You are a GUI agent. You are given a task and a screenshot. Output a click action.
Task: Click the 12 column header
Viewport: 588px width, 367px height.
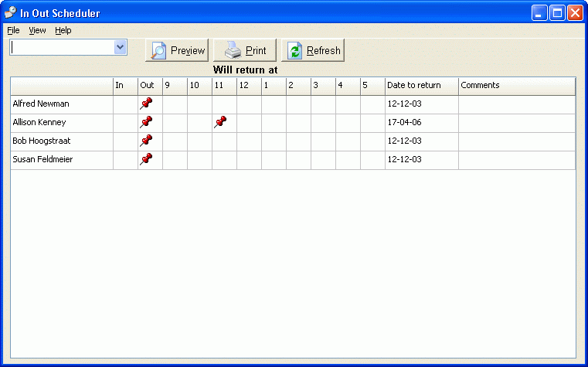[250, 86]
